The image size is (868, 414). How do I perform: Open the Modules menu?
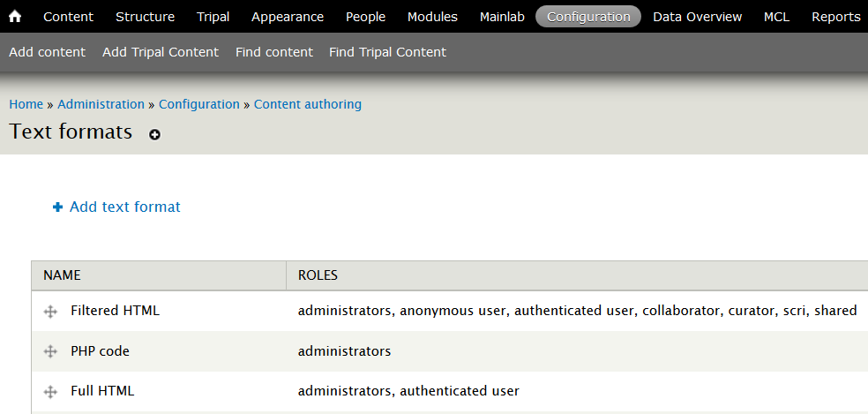click(432, 17)
